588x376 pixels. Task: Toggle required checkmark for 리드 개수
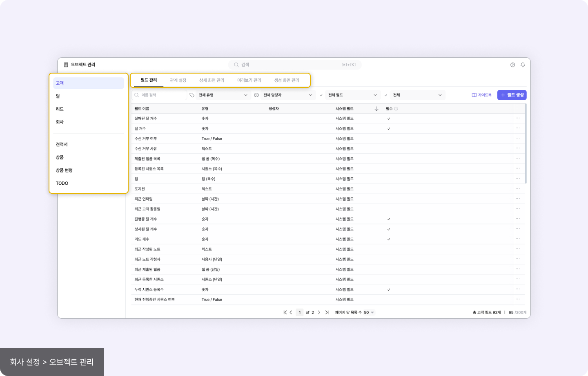pyautogui.click(x=389, y=239)
